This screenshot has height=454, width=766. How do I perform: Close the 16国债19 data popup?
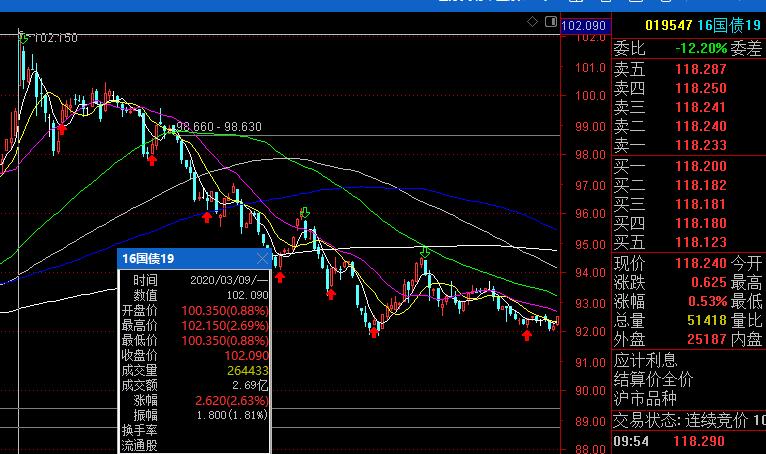(262, 258)
